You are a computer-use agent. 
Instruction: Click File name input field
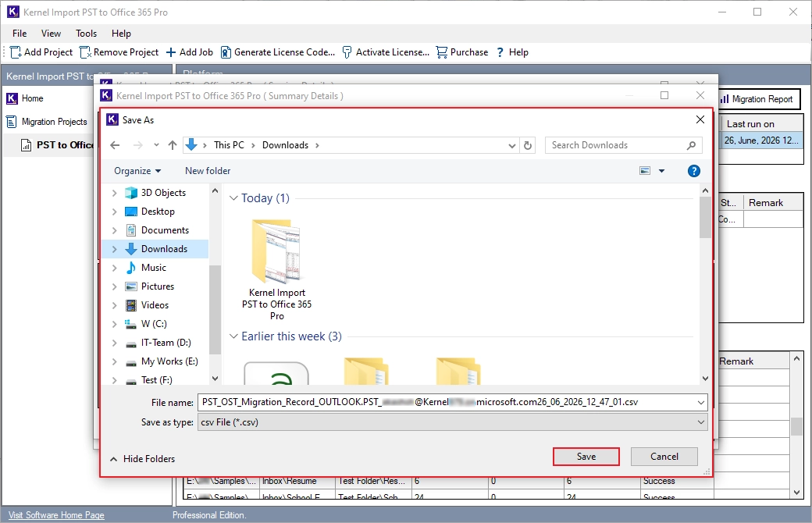[446, 402]
